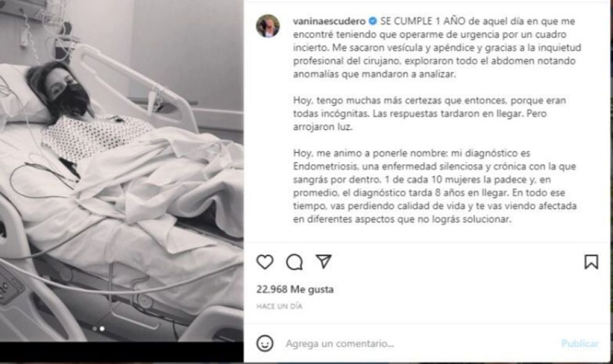Click the caption paragraph starting 'Hoy, tengo muchas'

coord(429,113)
